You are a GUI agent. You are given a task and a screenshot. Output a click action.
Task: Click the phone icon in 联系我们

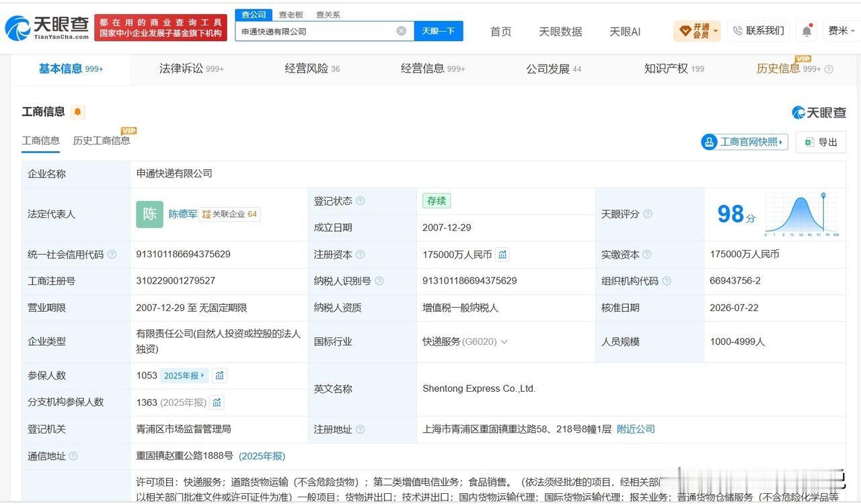737,31
